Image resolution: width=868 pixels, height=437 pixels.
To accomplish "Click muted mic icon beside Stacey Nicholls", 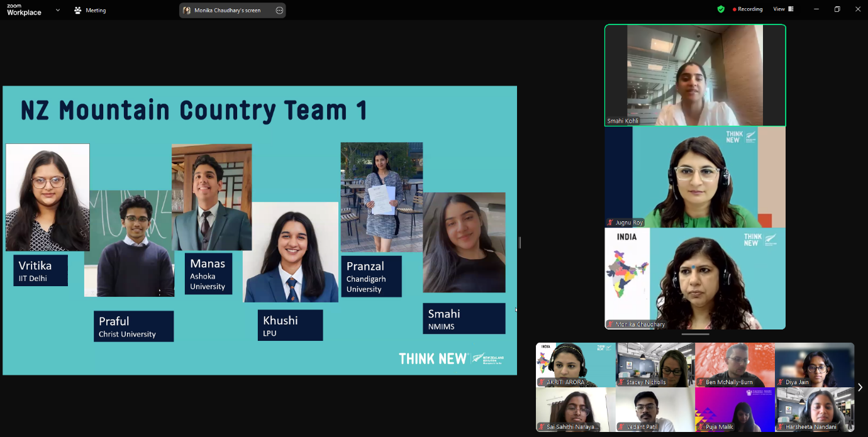I will [621, 382].
